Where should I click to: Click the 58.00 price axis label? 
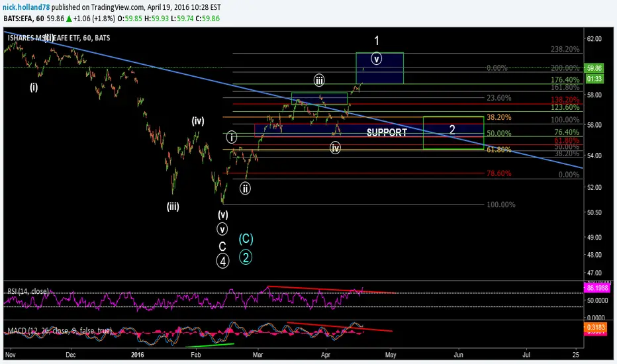pos(594,95)
